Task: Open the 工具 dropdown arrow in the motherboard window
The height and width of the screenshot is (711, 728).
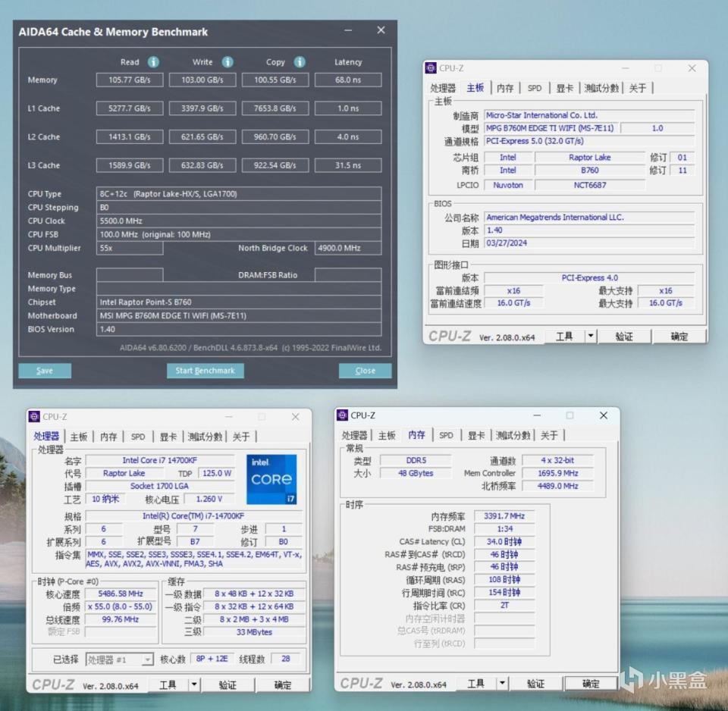Action: [x=590, y=336]
